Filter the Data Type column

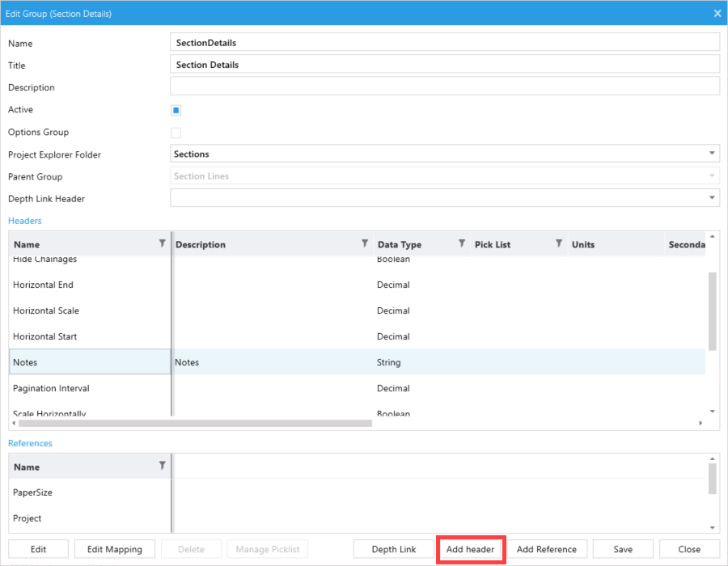pos(462,243)
